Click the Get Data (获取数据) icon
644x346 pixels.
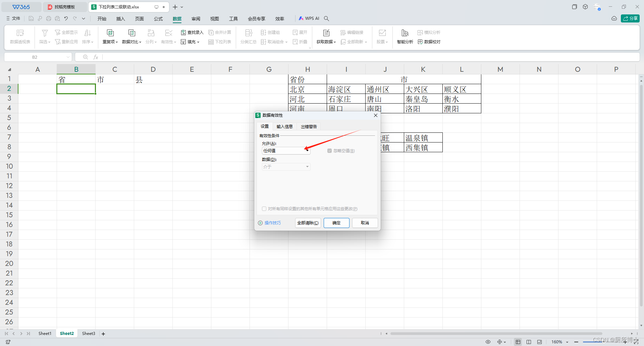pos(326,33)
